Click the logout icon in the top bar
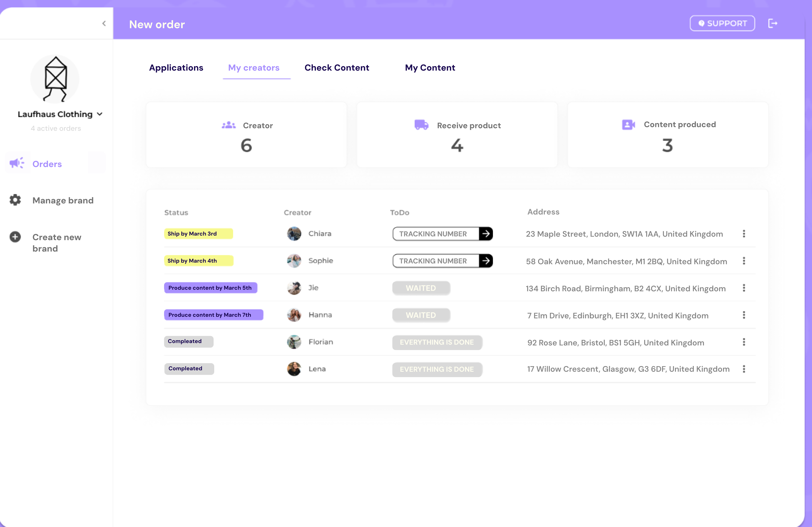This screenshot has width=812, height=527. point(773,23)
